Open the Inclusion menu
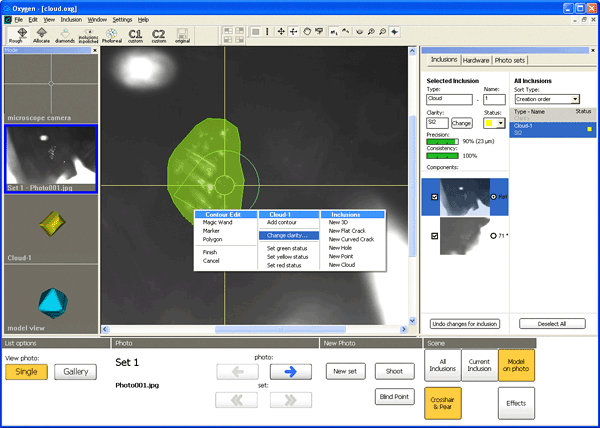600x428 pixels. click(x=71, y=19)
